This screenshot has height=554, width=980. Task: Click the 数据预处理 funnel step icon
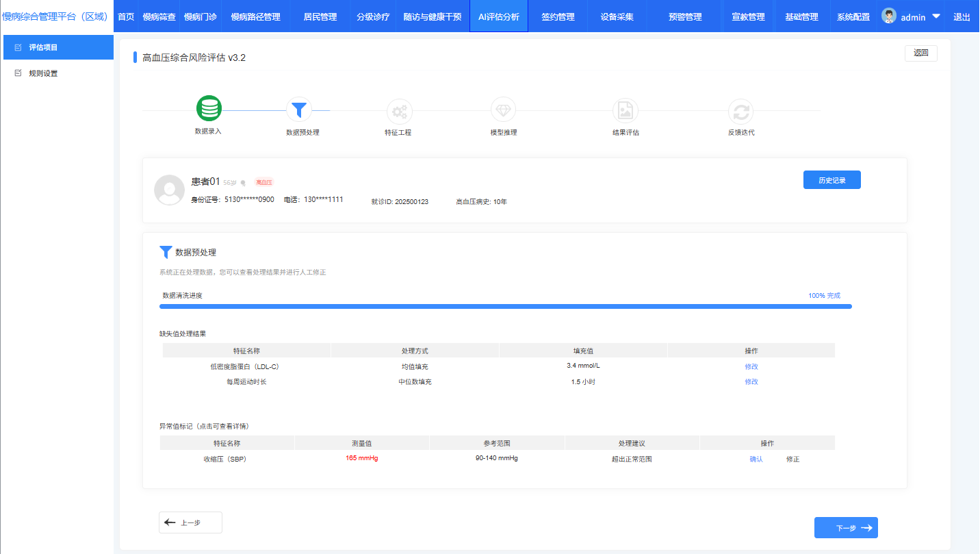(299, 110)
